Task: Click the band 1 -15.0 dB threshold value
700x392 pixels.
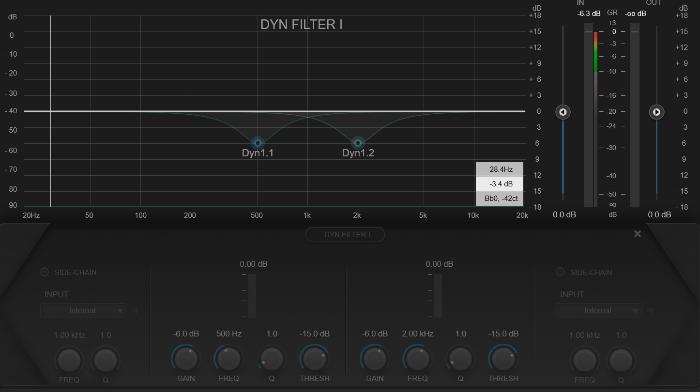Action: (314, 334)
